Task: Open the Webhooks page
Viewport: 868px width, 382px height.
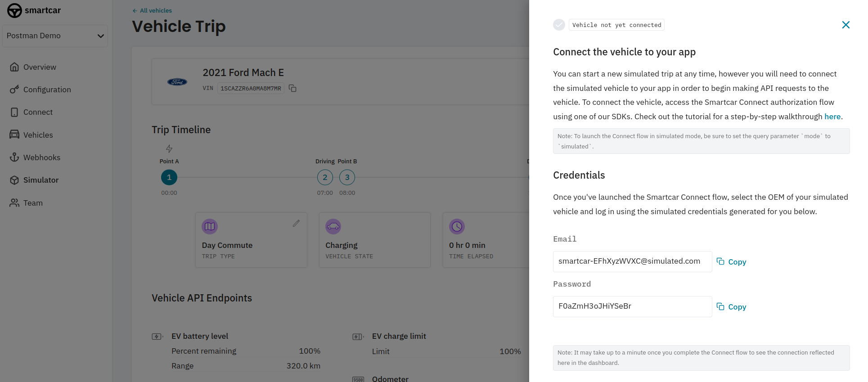Action: [x=42, y=157]
